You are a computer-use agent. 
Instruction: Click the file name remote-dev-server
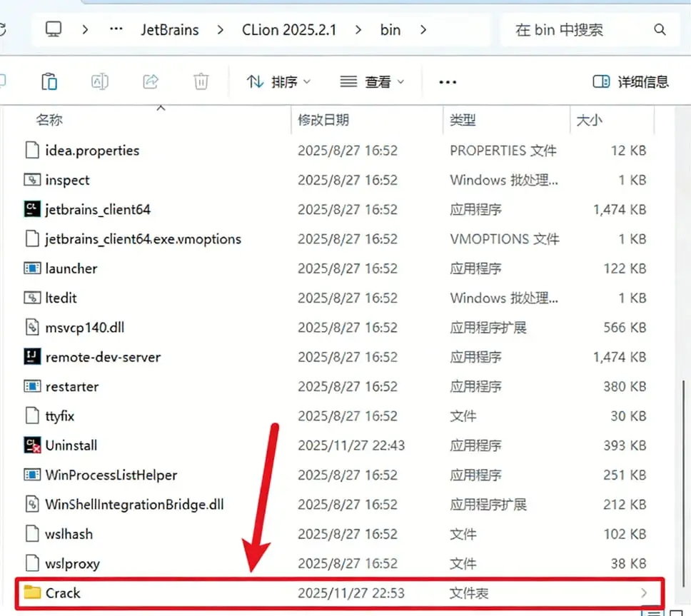103,357
